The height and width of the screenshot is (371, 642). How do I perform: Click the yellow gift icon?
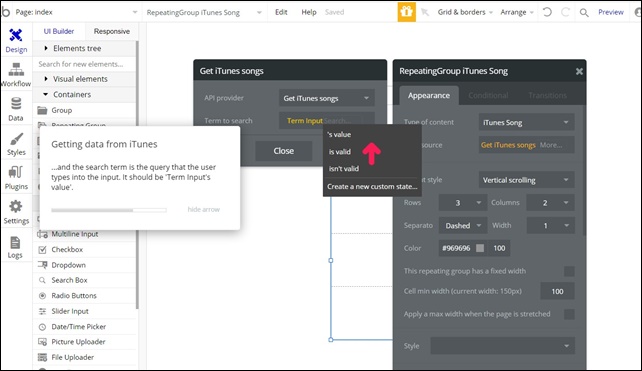[x=407, y=12]
